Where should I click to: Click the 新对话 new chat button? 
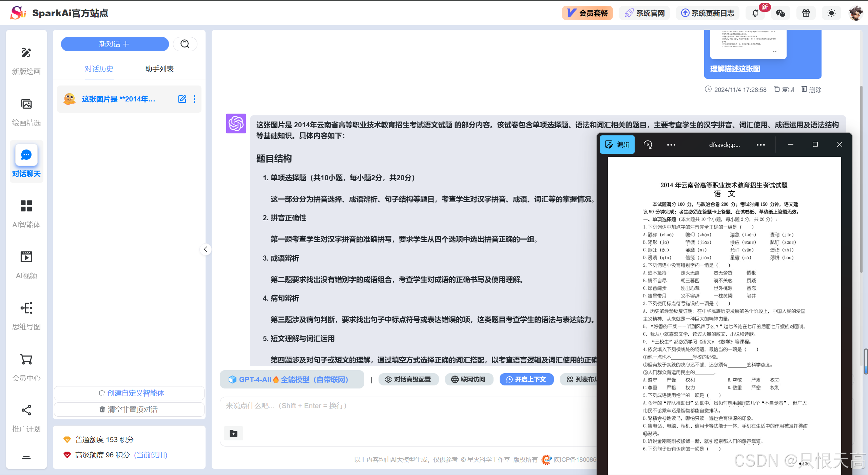(x=115, y=44)
